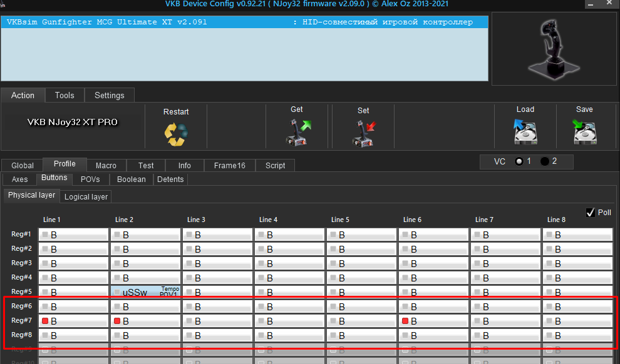Click the Reg#3 Line 2 button cell

click(145, 263)
